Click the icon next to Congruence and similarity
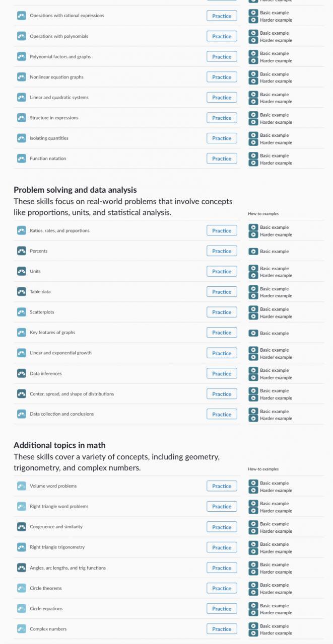The width and height of the screenshot is (333, 644). click(x=21, y=527)
